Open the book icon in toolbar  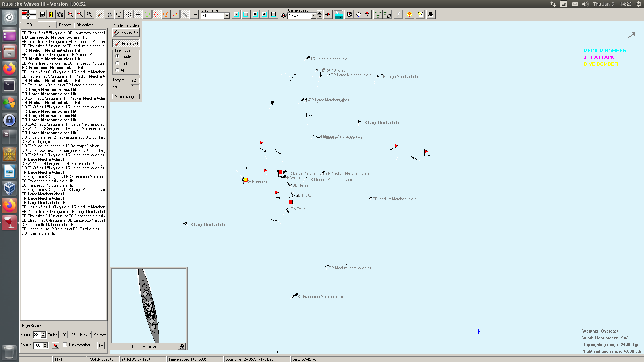pyautogui.click(x=358, y=14)
